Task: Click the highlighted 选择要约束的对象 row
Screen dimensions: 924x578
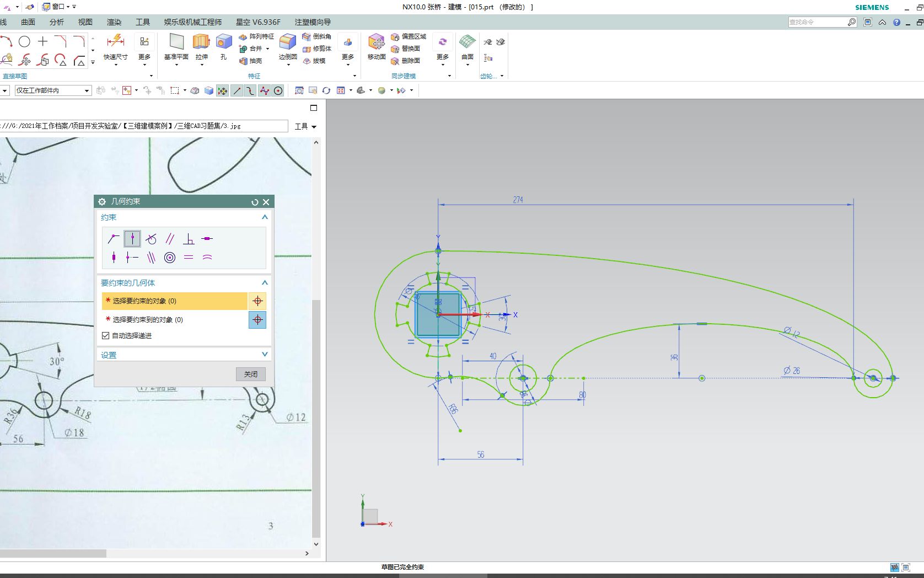Action: pyautogui.click(x=171, y=301)
